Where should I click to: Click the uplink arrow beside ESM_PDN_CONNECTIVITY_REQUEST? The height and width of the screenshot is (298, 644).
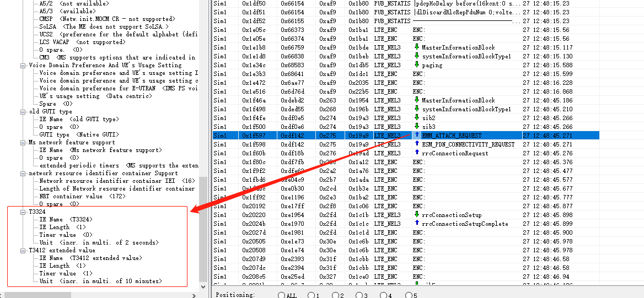pyautogui.click(x=417, y=144)
